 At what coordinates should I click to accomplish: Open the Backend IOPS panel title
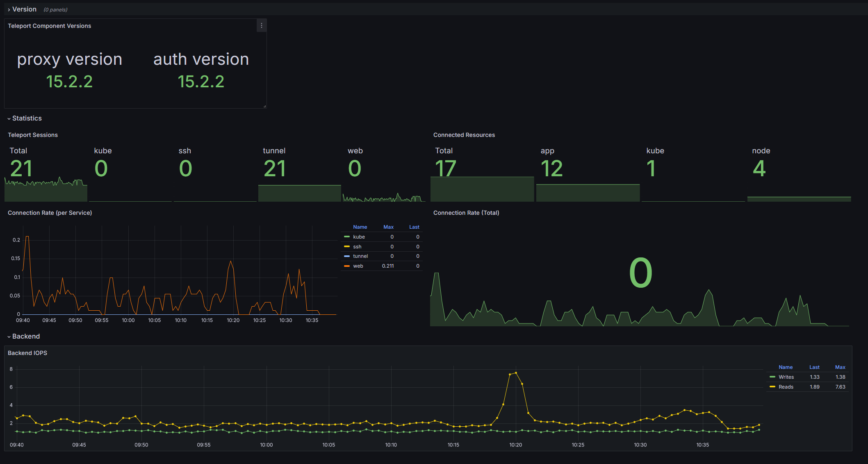tap(27, 353)
